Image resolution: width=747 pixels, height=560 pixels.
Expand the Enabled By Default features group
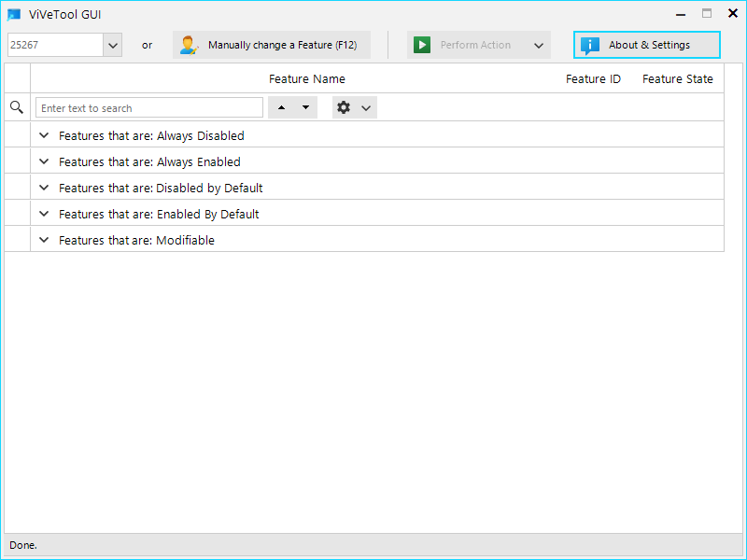[44, 214]
